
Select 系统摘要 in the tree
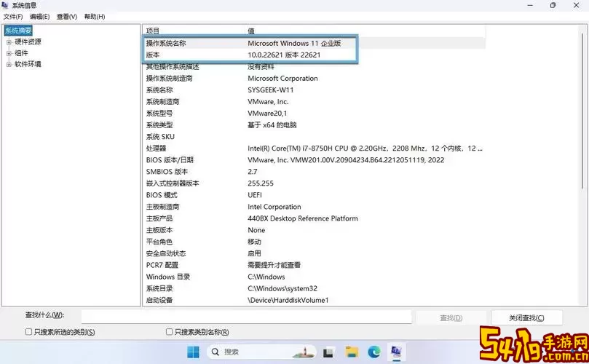click(x=18, y=31)
